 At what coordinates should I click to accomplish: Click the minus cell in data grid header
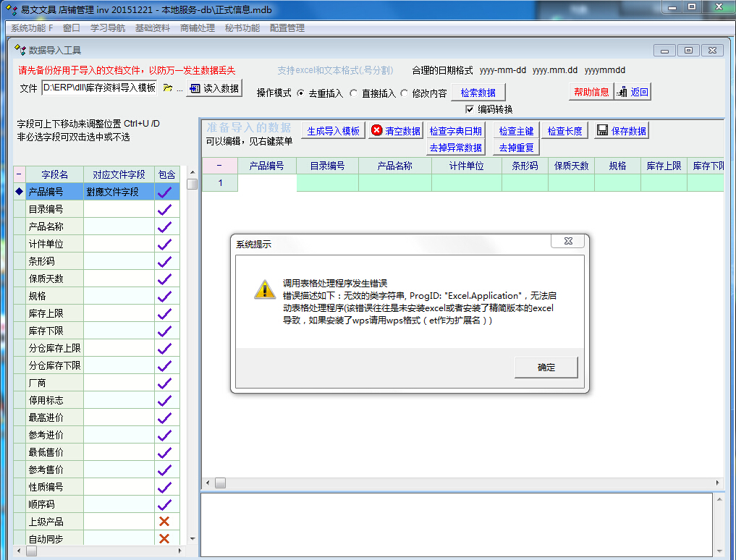point(219,166)
